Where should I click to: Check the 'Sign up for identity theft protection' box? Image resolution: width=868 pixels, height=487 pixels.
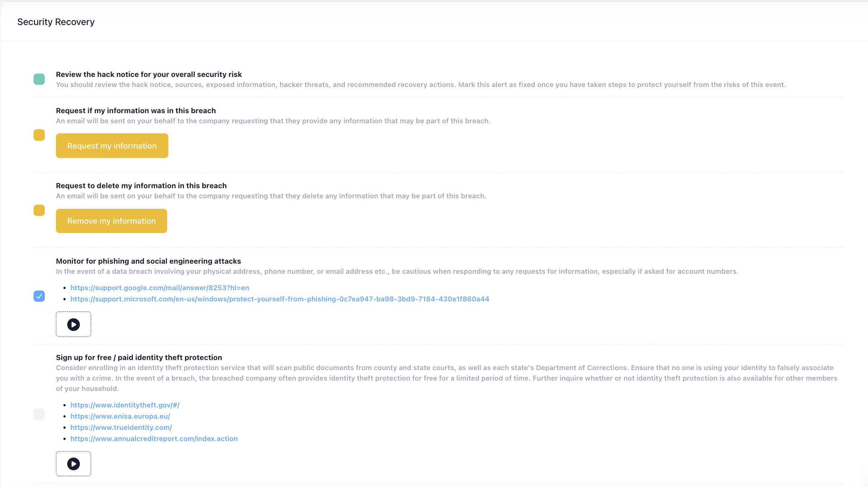click(x=39, y=414)
